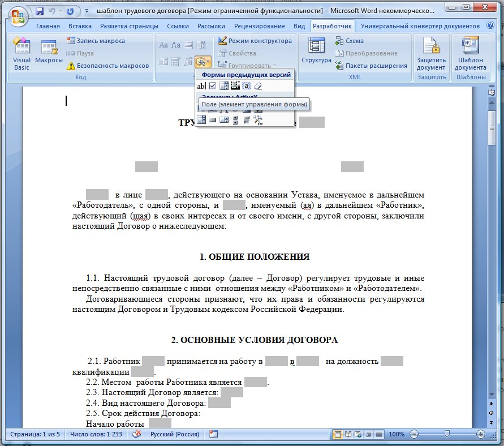Click language Русский (Россия) in status bar
Viewport: 504px width, 446px height.
click(175, 434)
